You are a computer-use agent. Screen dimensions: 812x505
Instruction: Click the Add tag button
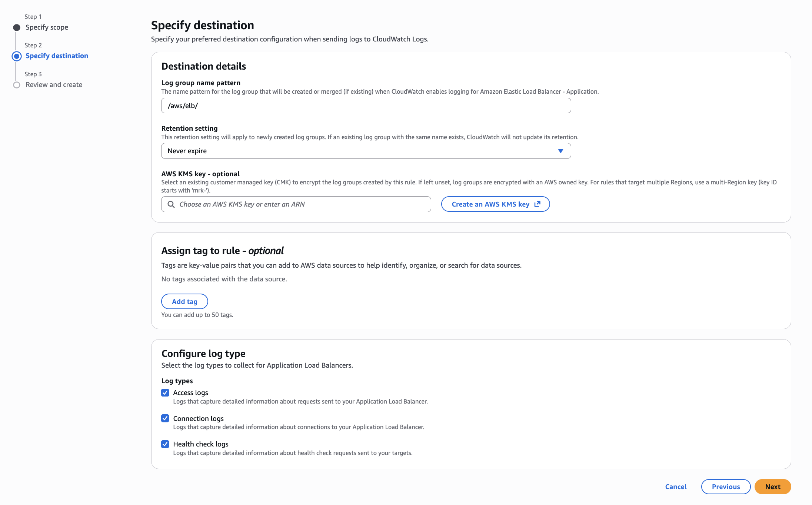click(184, 301)
